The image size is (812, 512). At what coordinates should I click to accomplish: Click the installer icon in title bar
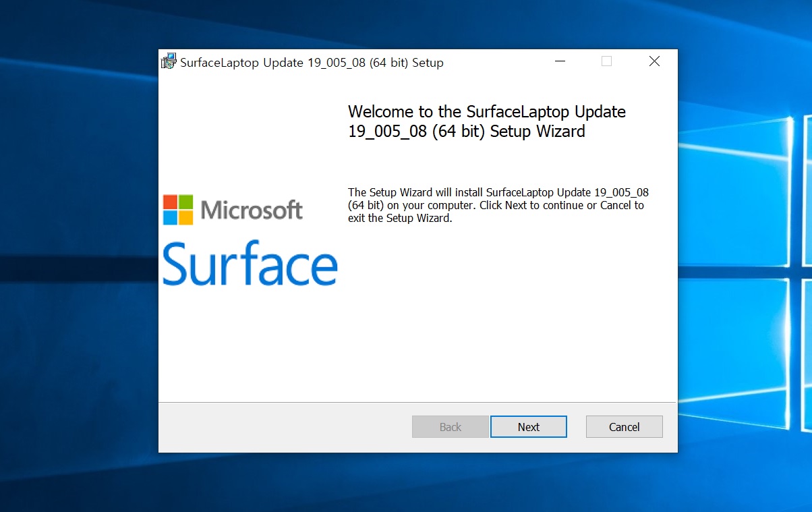[x=169, y=61]
